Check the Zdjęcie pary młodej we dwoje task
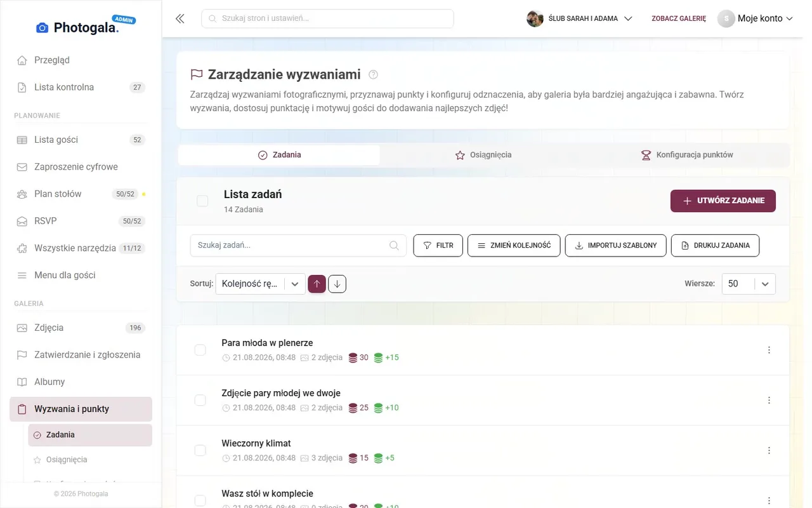The image size is (812, 508). (200, 400)
